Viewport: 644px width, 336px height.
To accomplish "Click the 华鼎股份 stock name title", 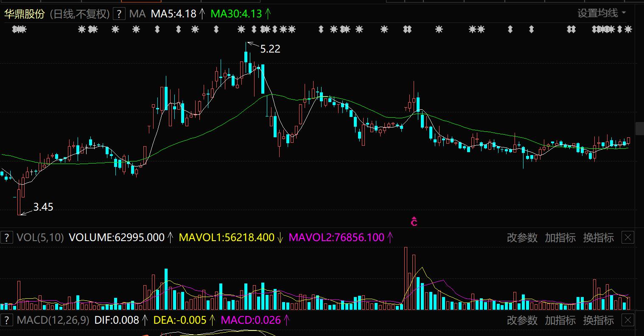I will point(24,14).
